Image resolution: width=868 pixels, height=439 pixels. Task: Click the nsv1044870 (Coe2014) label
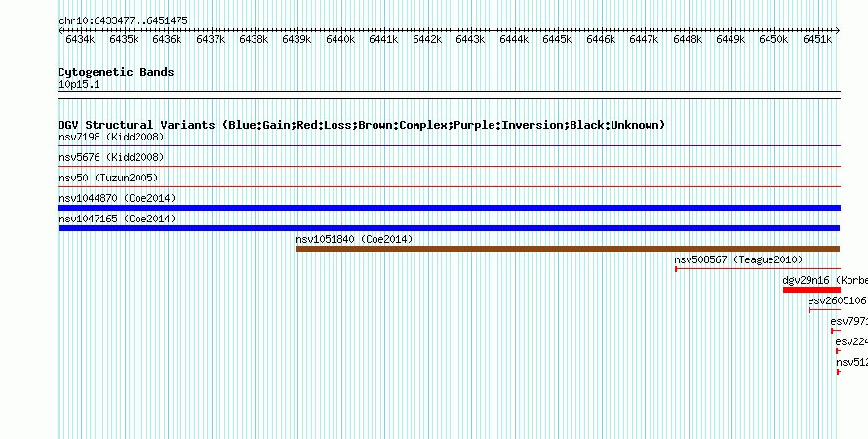(117, 198)
